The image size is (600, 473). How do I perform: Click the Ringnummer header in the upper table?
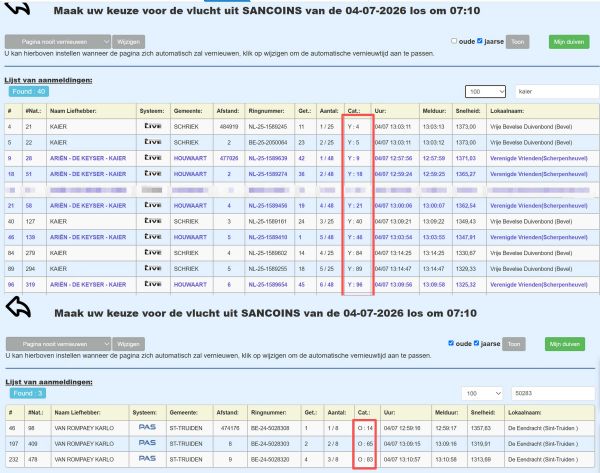[266, 111]
